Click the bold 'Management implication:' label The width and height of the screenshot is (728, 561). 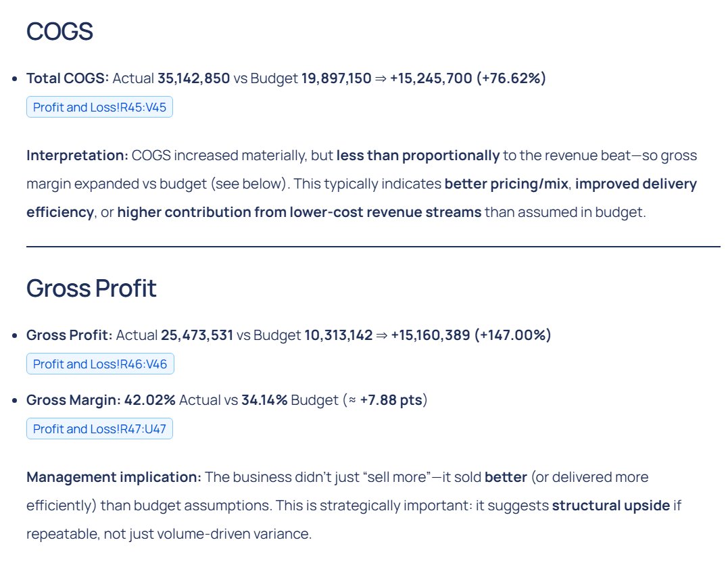(114, 477)
